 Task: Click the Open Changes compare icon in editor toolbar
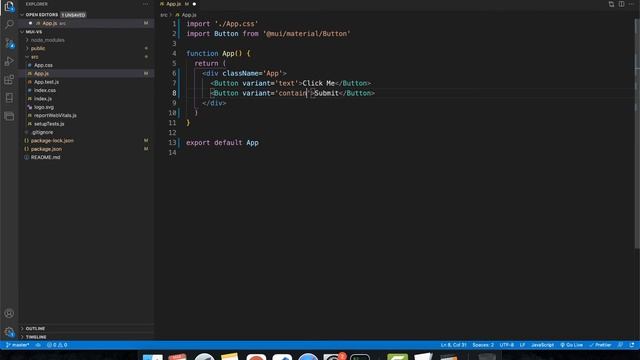[x=611, y=4]
